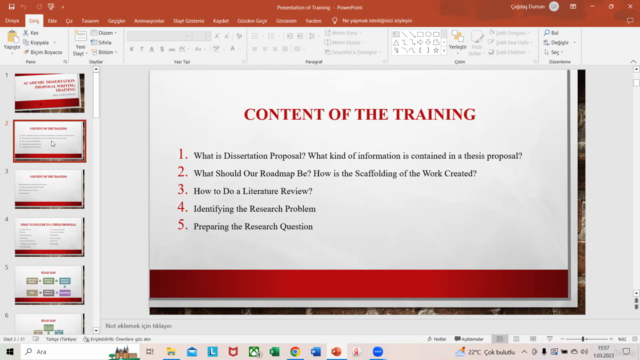Switch to Reading view

pos(533,339)
